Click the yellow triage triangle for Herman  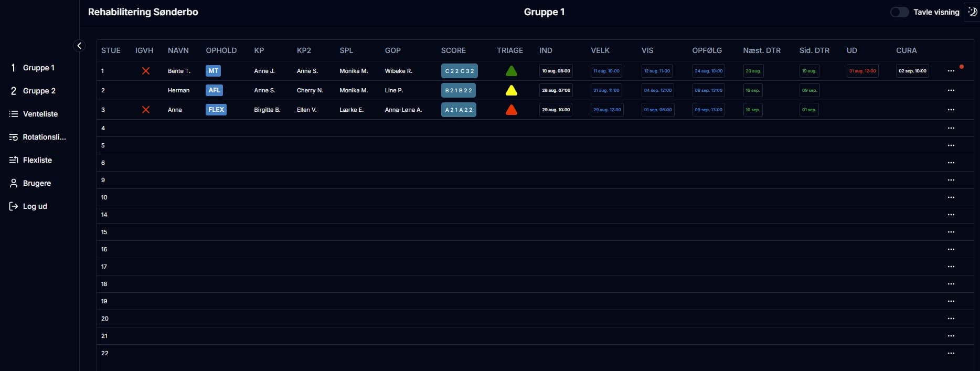(x=511, y=90)
